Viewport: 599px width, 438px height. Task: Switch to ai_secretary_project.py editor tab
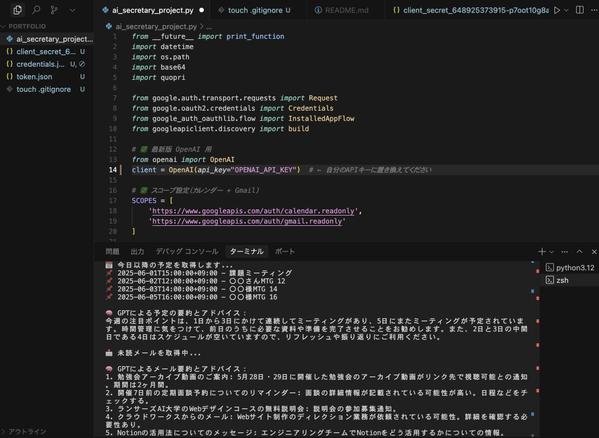coord(153,10)
